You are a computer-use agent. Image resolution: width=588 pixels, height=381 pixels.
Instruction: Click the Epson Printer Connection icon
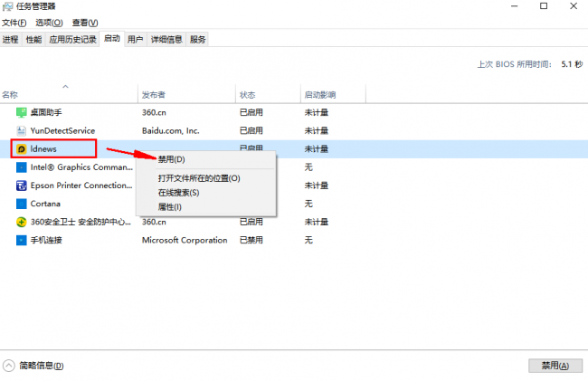22,186
